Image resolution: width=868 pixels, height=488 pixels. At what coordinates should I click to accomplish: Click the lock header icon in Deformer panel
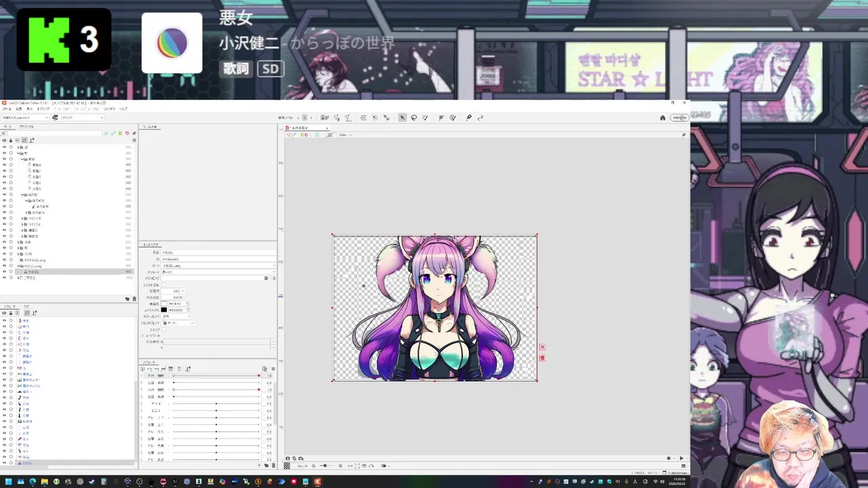[x=11, y=313]
